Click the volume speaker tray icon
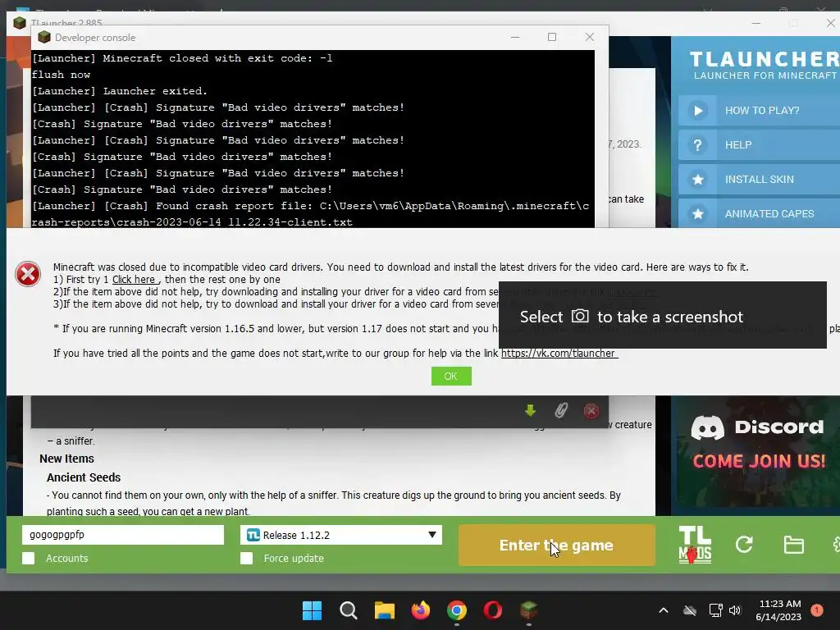The width and height of the screenshot is (840, 630). pyautogui.click(x=735, y=610)
